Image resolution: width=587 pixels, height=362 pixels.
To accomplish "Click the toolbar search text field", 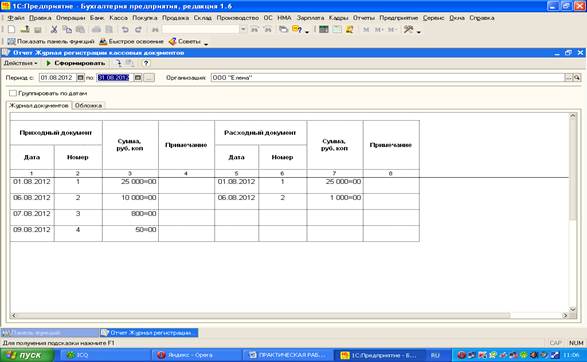I will (201, 29).
